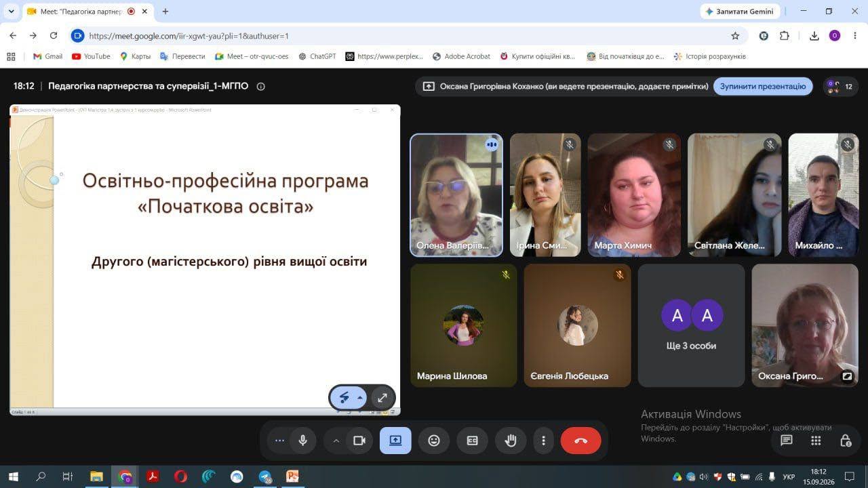Bookmark this page with star icon
Screen dimensions: 868x488
735,36
